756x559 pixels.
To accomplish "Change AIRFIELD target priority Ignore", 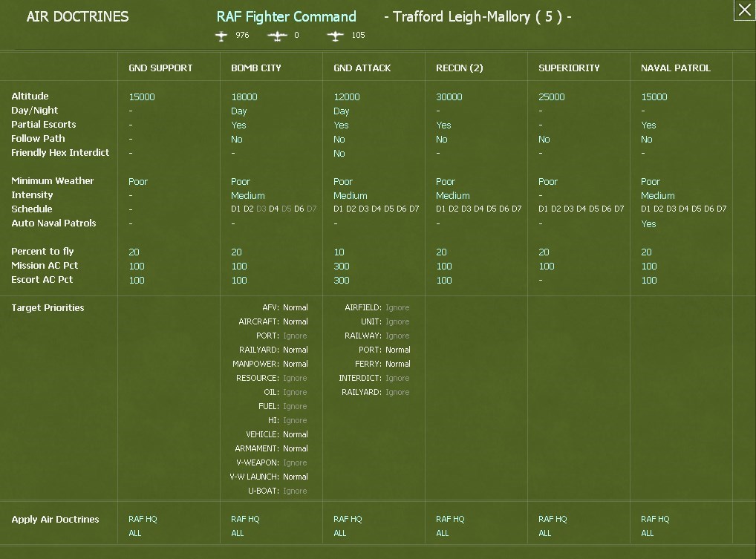I will coord(397,307).
